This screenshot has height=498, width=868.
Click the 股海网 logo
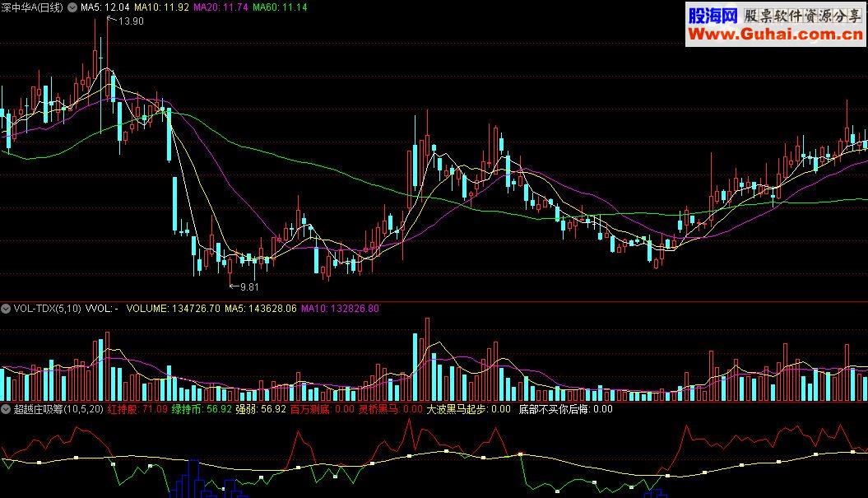click(x=713, y=15)
